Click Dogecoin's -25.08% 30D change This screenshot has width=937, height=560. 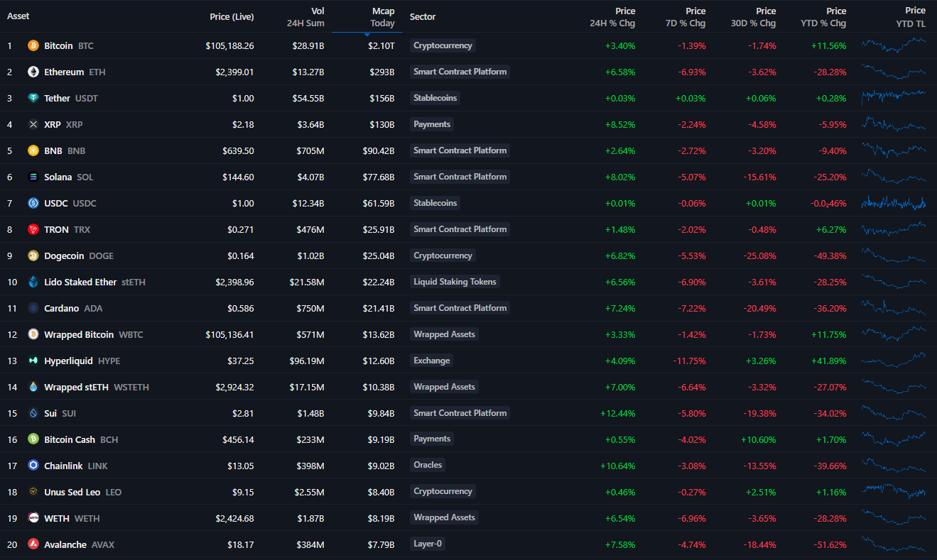tap(759, 256)
